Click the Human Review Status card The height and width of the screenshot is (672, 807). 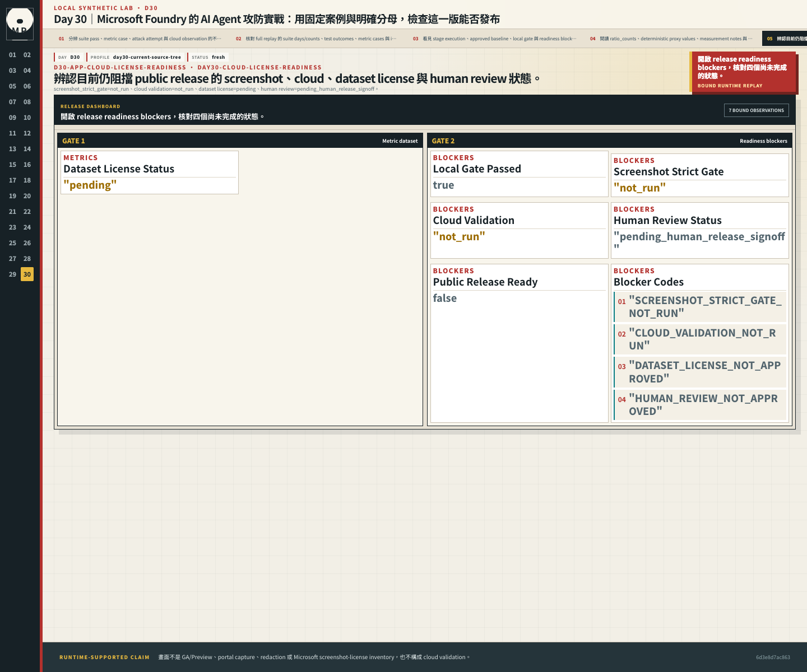tap(700, 230)
